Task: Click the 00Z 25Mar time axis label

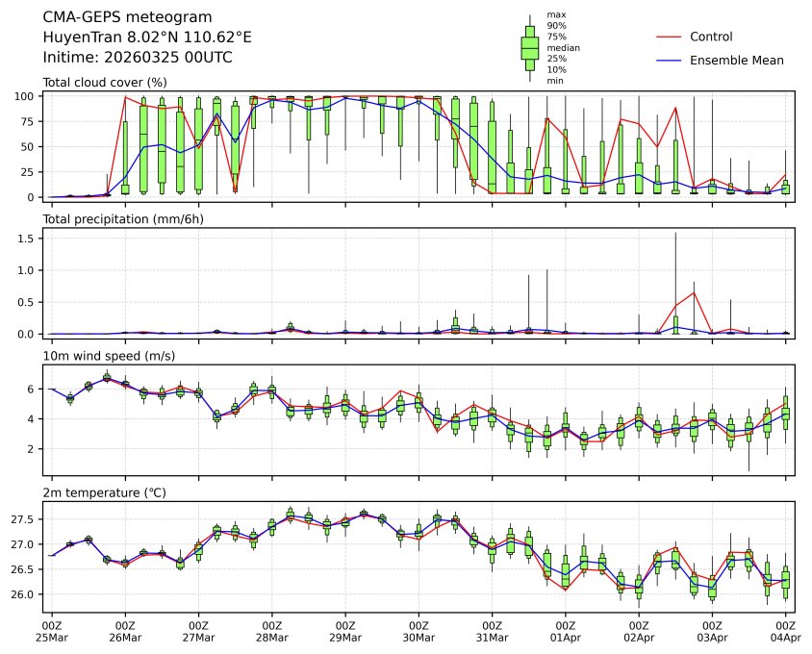Action: point(52,631)
